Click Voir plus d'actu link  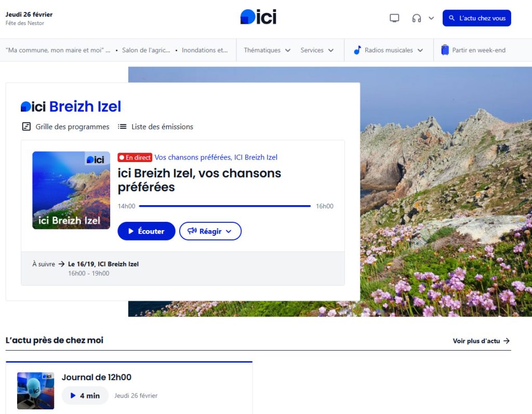tap(481, 341)
